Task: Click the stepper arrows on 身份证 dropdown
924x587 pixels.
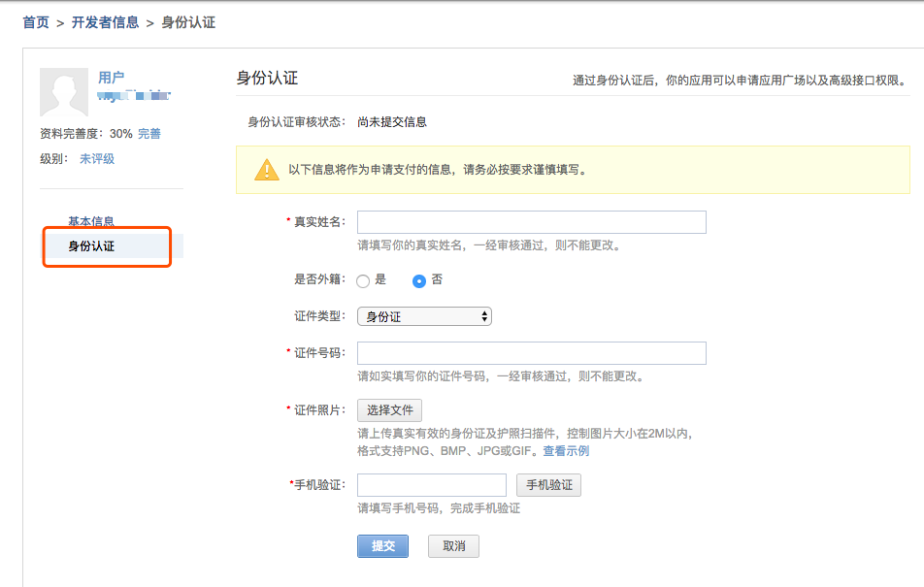Action: pos(483,315)
